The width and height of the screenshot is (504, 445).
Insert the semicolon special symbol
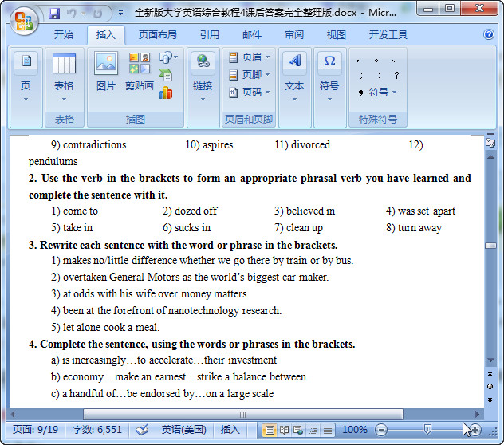361,75
